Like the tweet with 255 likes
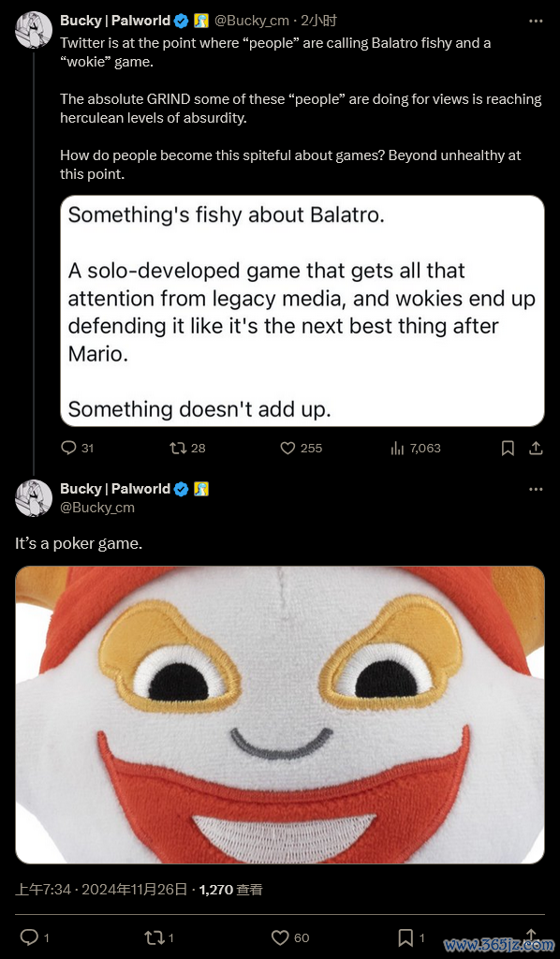Screen dimensions: 560x959 click(x=301, y=449)
